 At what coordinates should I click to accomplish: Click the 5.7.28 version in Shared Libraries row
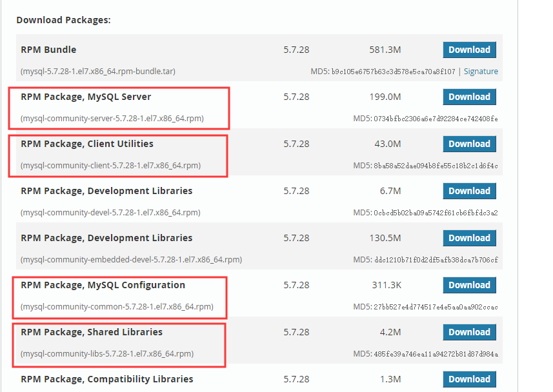point(296,332)
